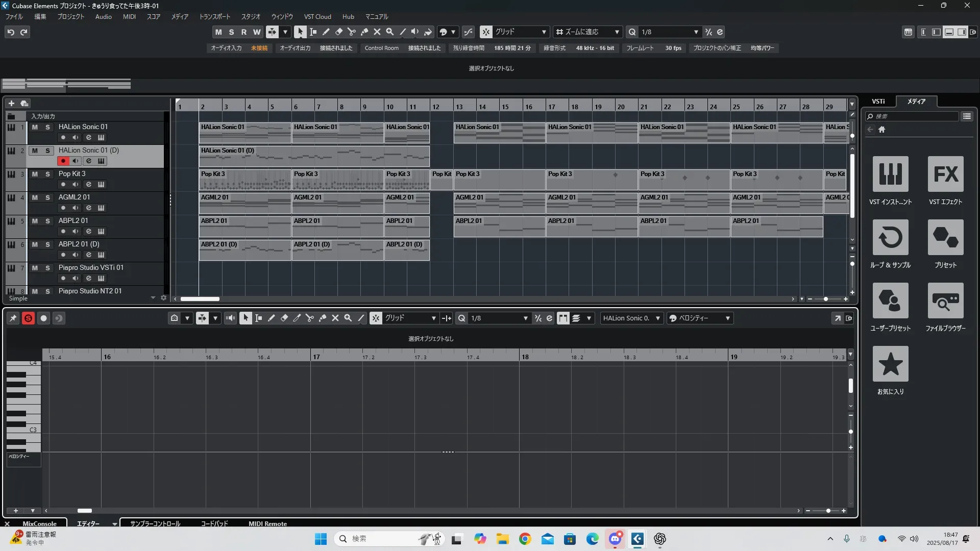Open the MixConsole lower zone tab

pos(39,523)
